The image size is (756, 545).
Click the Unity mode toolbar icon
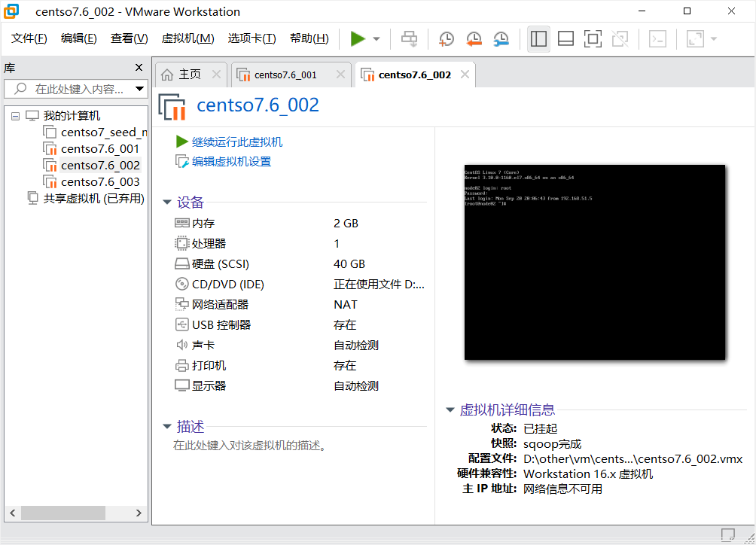(x=620, y=38)
